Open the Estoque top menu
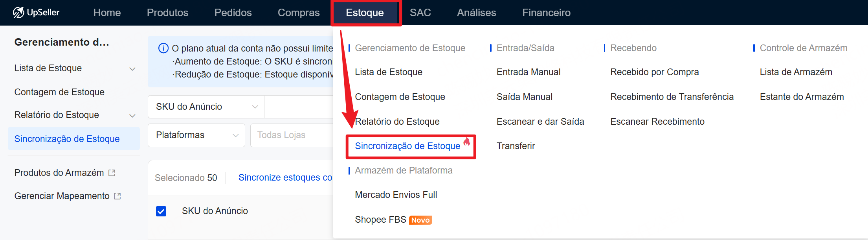The image size is (868, 240). [x=365, y=13]
